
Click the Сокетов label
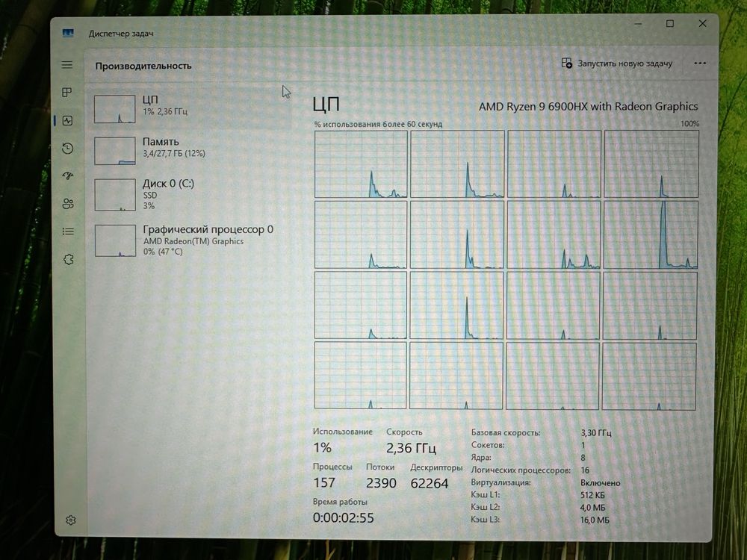coord(488,445)
